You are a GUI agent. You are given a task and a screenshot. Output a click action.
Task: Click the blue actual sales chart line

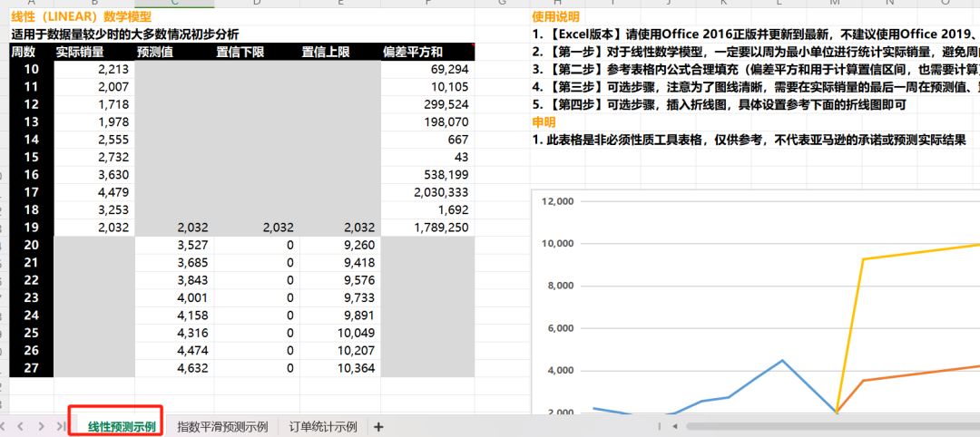click(781, 361)
